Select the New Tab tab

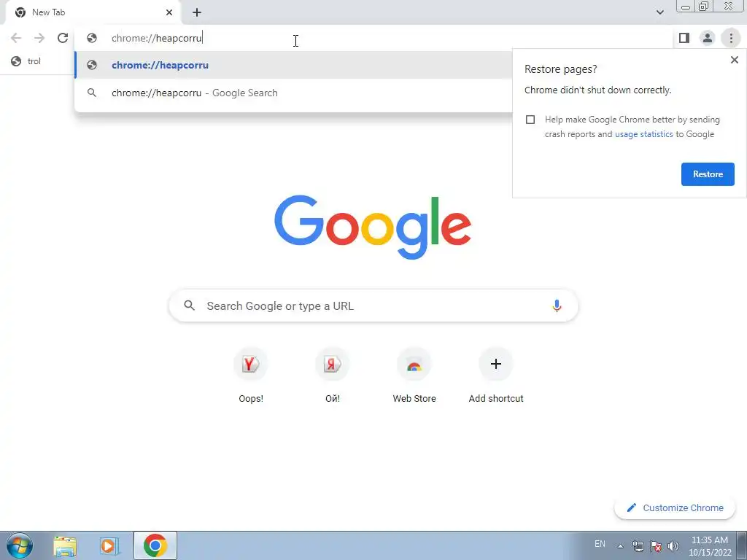pyautogui.click(x=93, y=13)
